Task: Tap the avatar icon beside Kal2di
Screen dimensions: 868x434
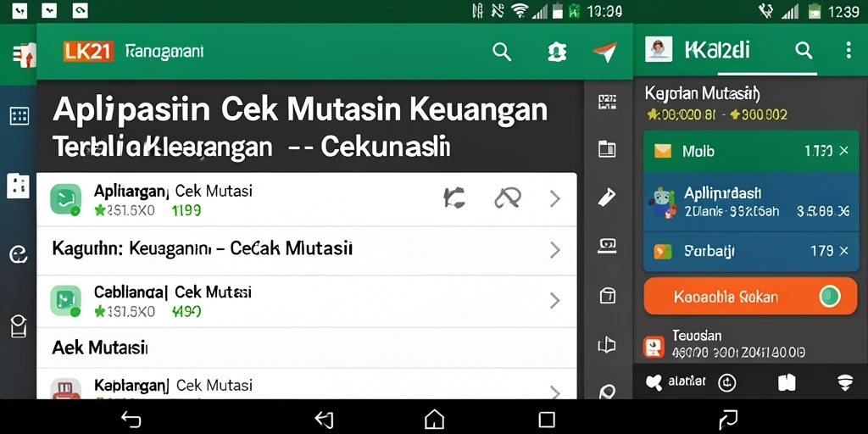Action: click(x=659, y=50)
